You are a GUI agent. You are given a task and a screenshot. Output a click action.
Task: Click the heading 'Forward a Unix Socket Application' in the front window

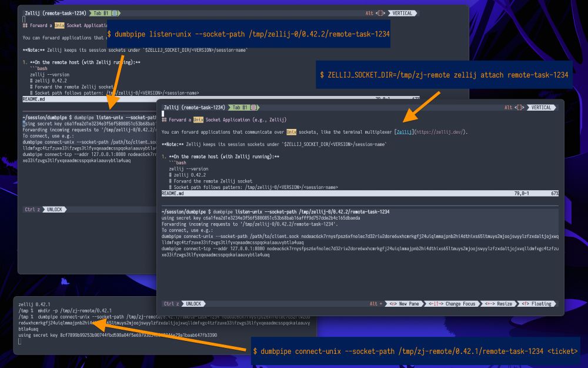(x=224, y=120)
